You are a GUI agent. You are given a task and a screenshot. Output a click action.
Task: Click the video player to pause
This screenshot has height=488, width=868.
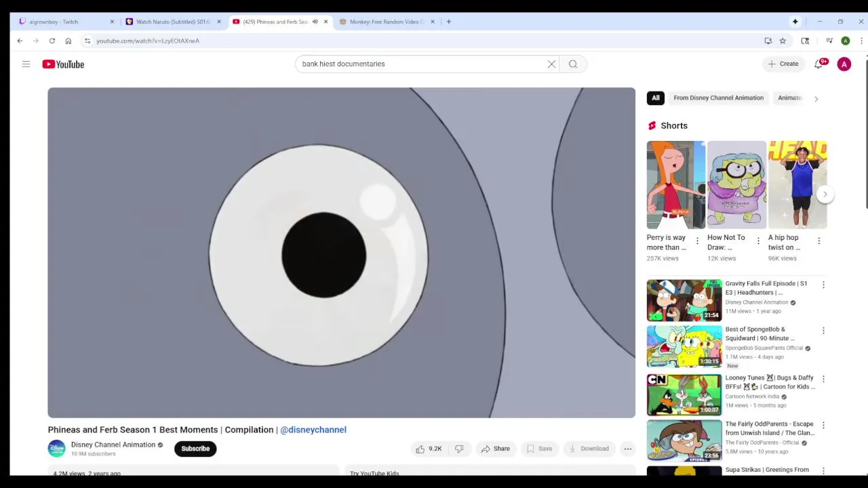[341, 252]
